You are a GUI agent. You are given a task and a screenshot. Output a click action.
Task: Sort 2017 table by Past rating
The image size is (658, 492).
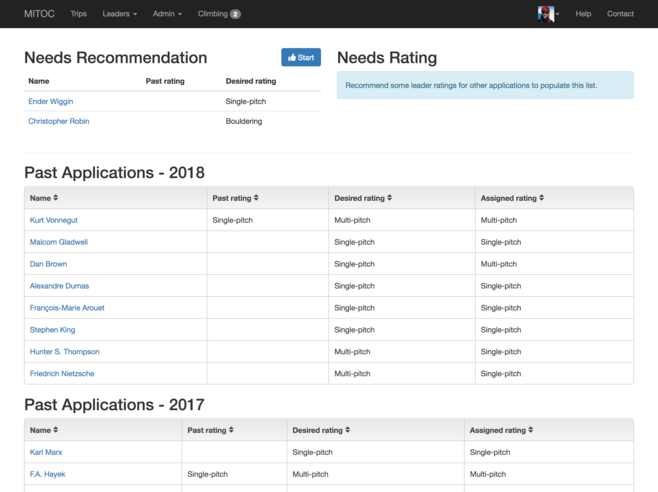pos(211,430)
